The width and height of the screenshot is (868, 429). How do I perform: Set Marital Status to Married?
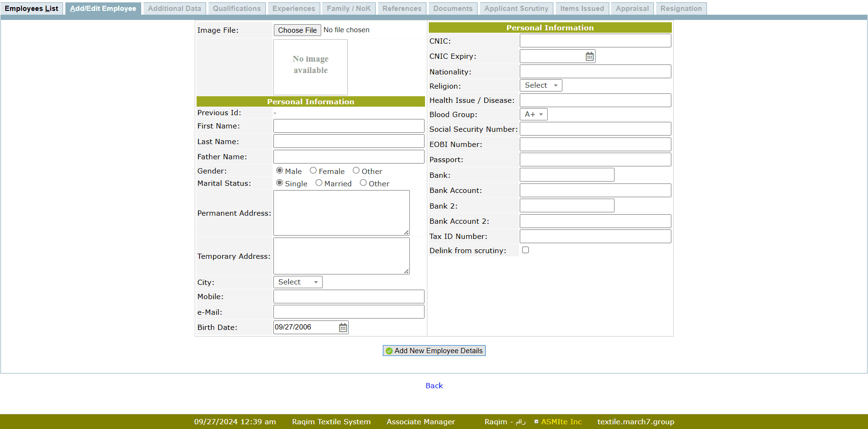click(319, 183)
